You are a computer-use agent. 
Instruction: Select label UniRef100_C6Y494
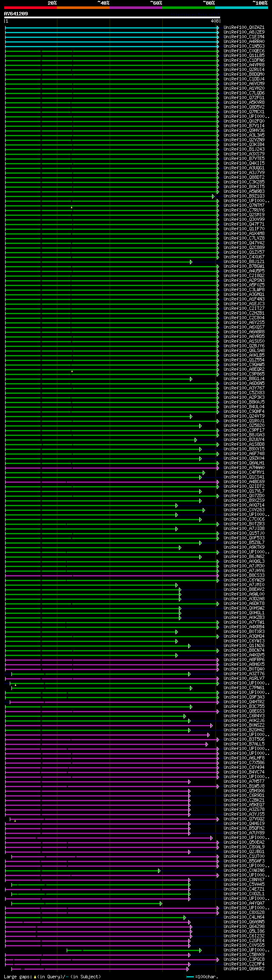[244, 768]
